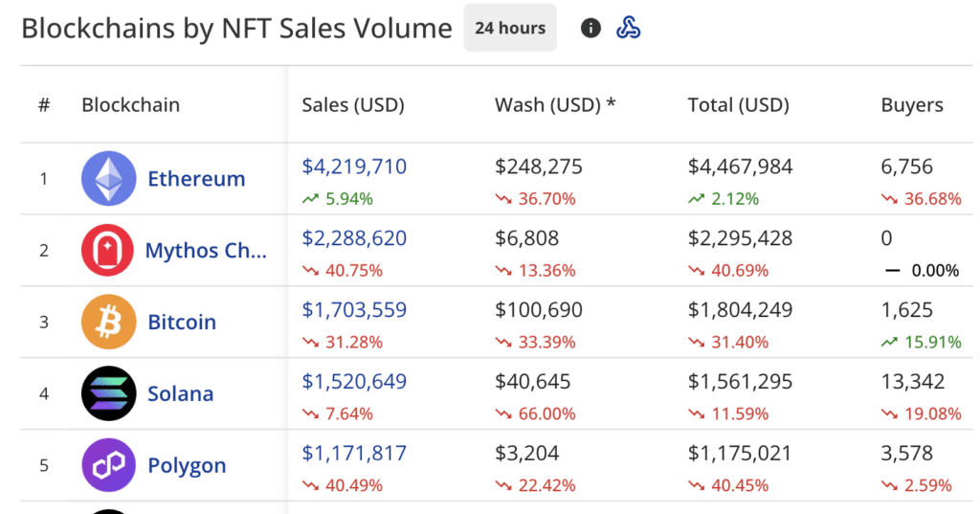Click Mythos wash change 13.36%
980x514 pixels.
(x=536, y=271)
